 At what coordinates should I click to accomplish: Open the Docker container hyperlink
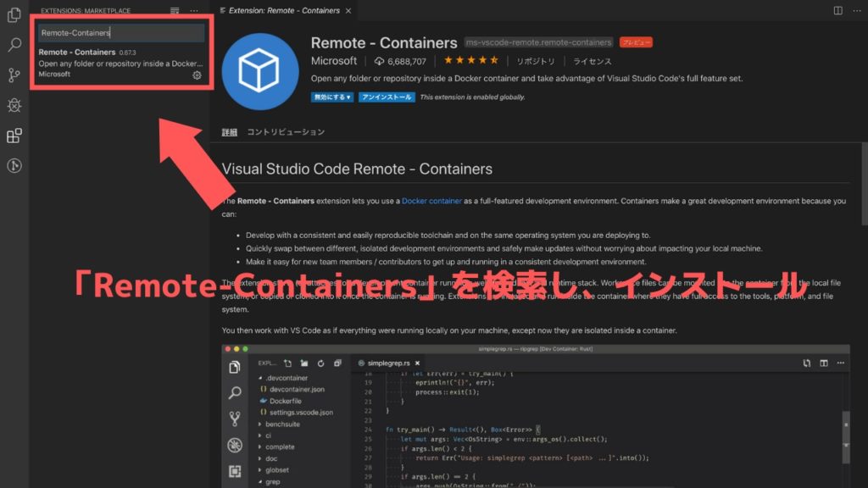(431, 201)
